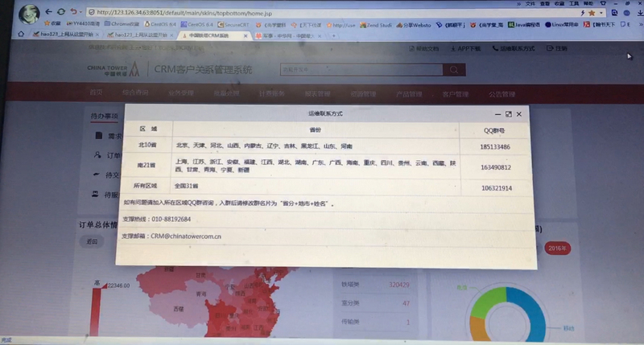Open the SecureCRT bookmark
The image size is (644, 345).
tap(233, 25)
